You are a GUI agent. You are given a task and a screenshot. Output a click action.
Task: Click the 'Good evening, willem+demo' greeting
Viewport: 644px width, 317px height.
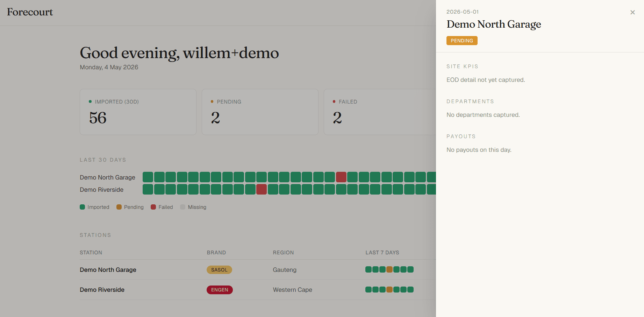[x=179, y=53]
